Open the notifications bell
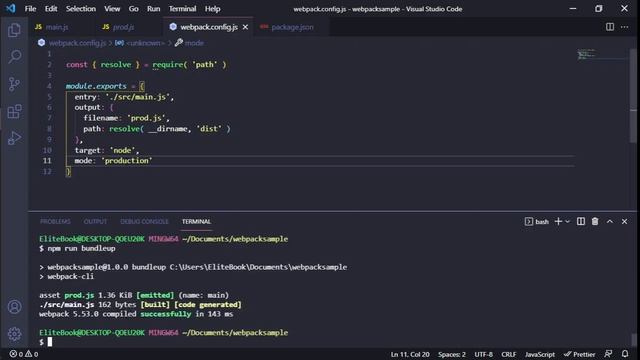 625,354
